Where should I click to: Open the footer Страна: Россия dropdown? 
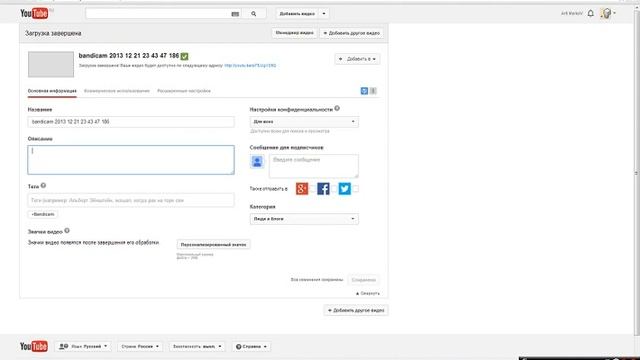(x=140, y=347)
